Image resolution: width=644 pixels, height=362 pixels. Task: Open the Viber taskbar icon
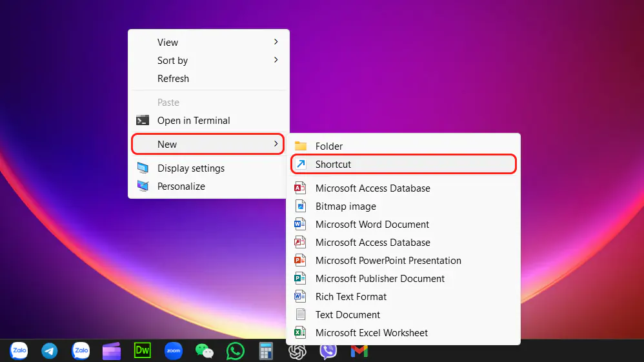(x=328, y=352)
